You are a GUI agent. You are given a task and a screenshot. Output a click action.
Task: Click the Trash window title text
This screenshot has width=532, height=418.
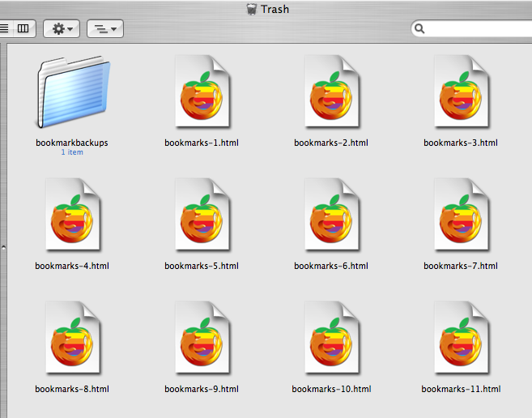pyautogui.click(x=275, y=9)
